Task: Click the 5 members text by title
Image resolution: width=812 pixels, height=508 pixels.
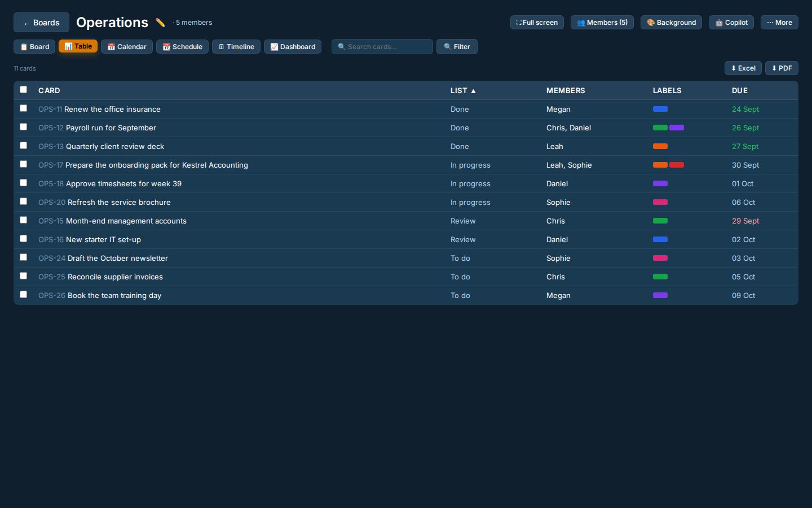Action: (x=193, y=23)
